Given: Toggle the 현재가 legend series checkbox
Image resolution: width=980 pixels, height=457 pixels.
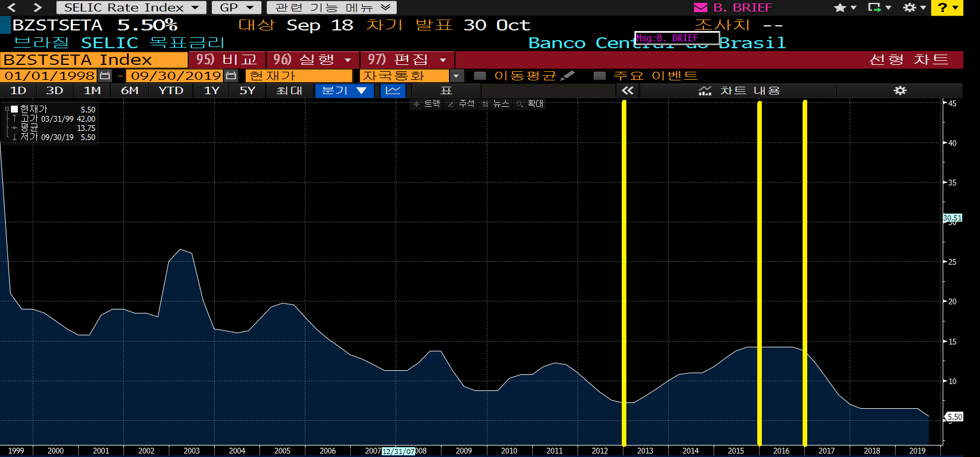Looking at the screenshot, I should tap(14, 109).
